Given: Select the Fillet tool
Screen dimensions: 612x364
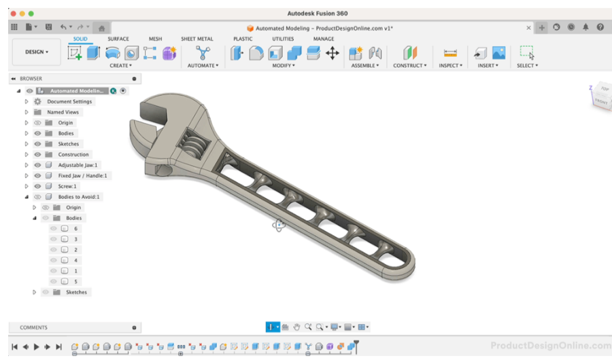Looking at the screenshot, I should click(256, 53).
